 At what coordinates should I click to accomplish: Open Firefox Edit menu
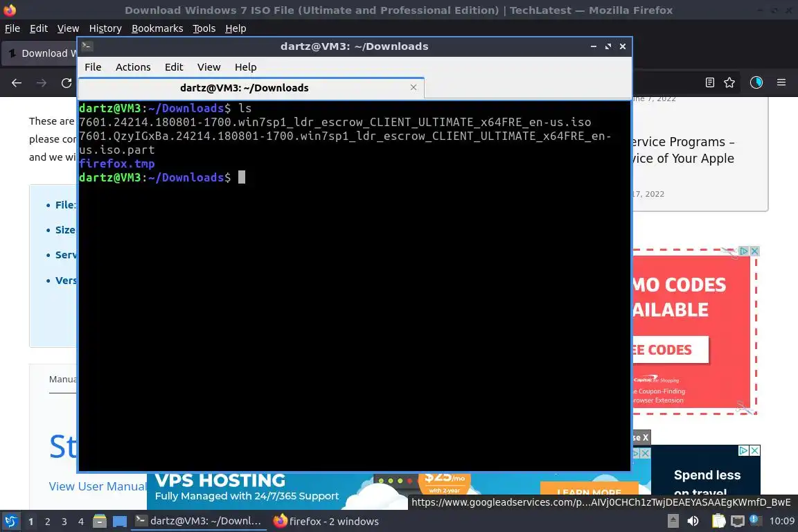click(x=39, y=28)
